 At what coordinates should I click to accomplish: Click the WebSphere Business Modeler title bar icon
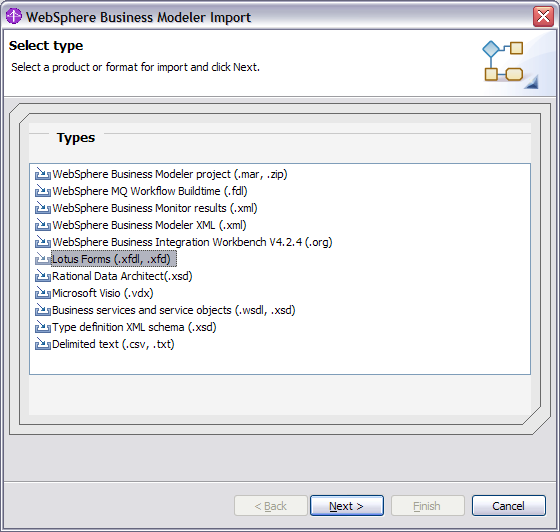click(x=14, y=16)
